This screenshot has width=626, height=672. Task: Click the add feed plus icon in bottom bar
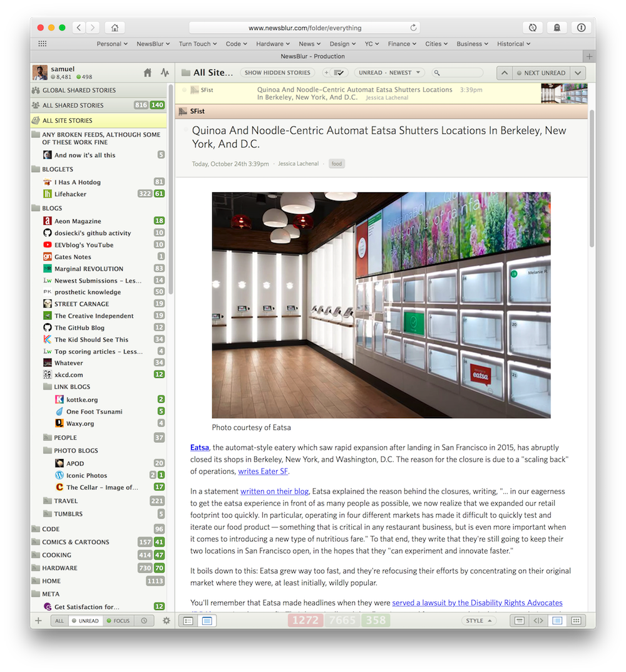tap(38, 620)
